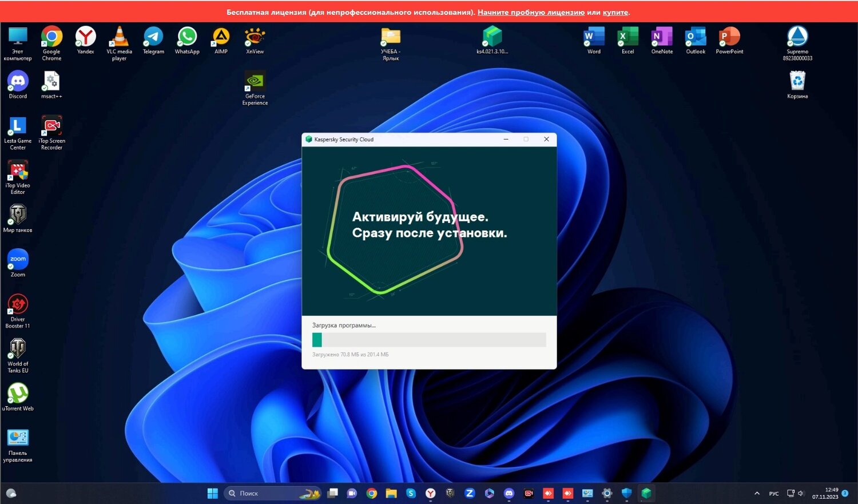Open iTop Screen Recorder from taskbar
Image resolution: width=858 pixels, height=504 pixels.
(x=529, y=493)
